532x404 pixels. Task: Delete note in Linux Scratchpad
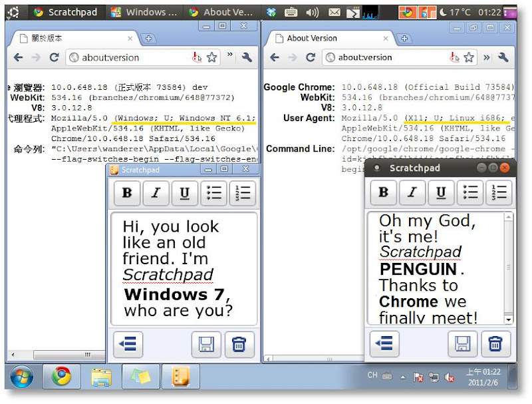point(495,344)
